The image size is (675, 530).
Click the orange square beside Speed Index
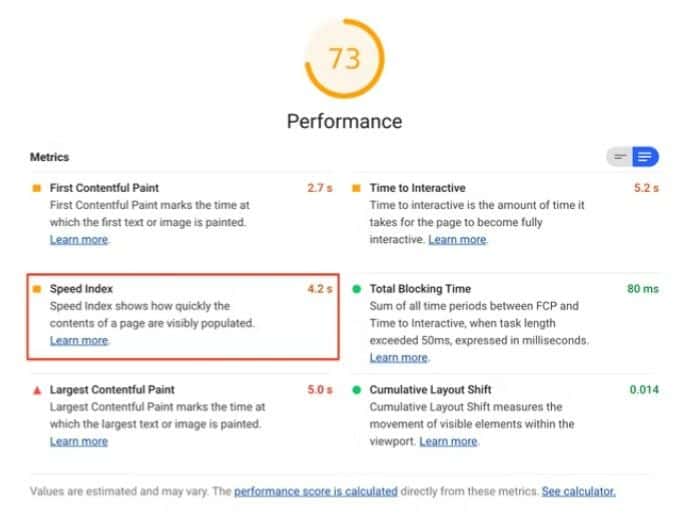click(37, 289)
